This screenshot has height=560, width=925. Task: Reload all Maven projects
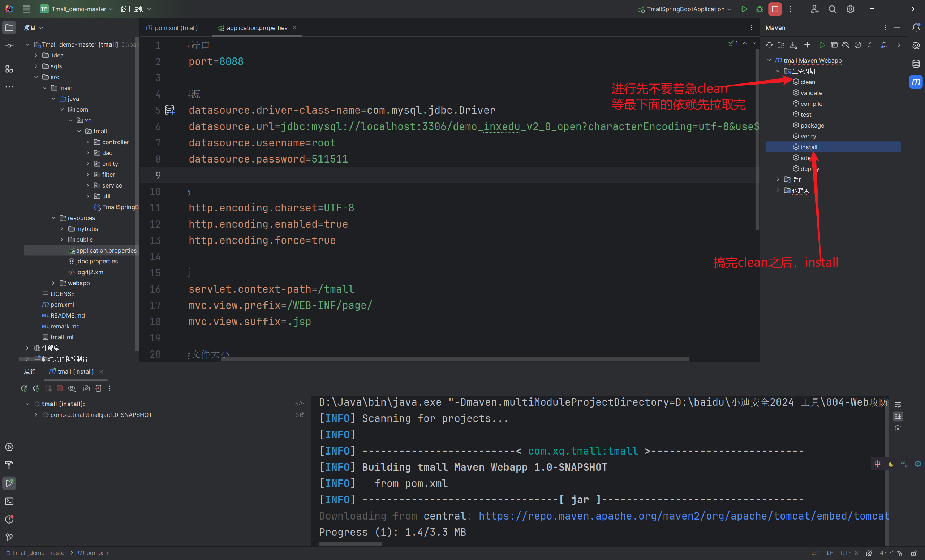(x=769, y=45)
